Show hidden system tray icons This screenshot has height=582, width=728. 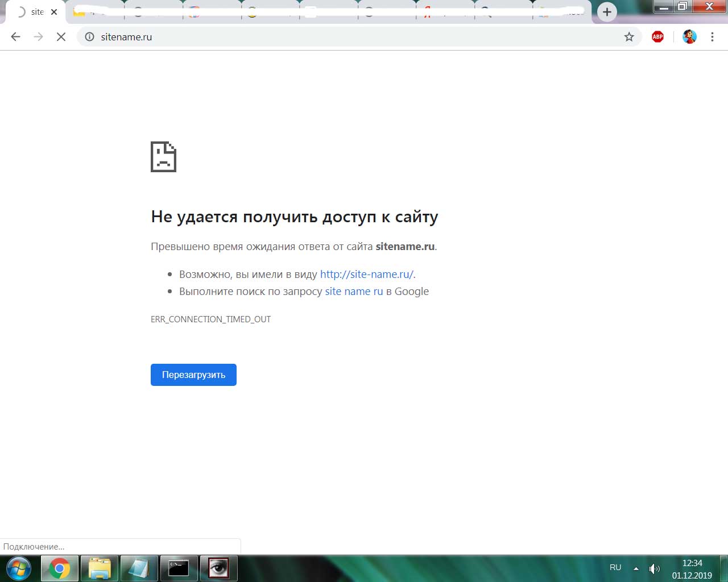(x=636, y=568)
